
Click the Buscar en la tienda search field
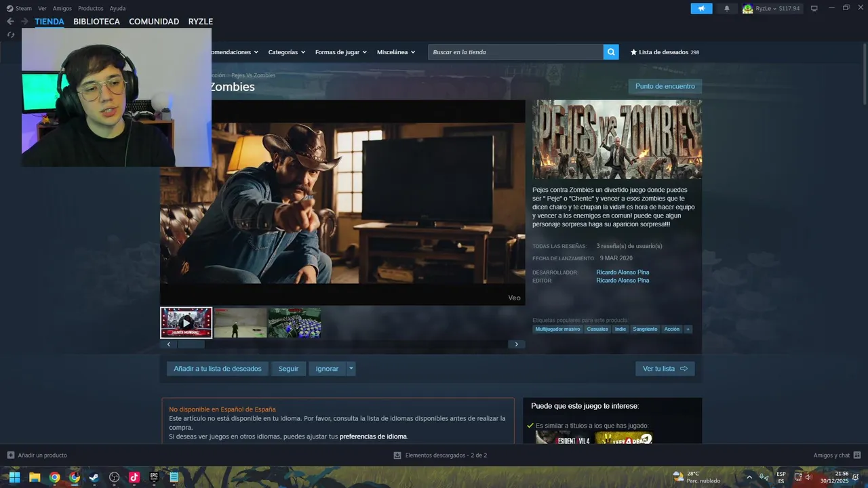pos(515,52)
